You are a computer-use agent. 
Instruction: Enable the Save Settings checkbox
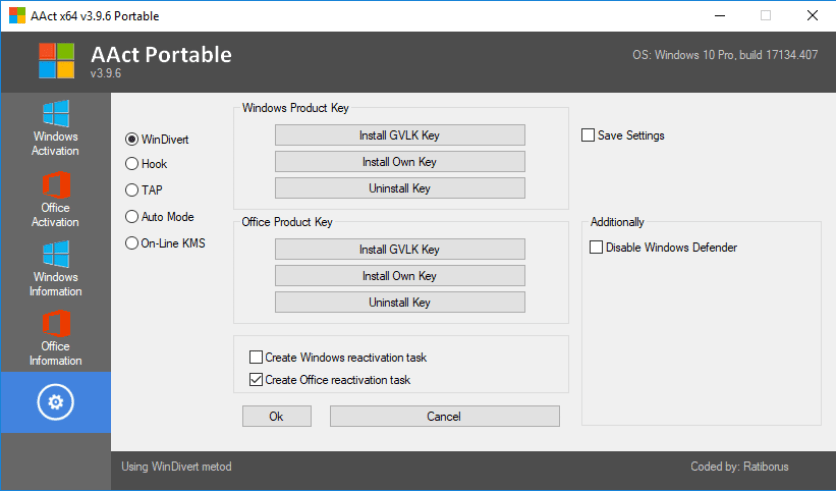588,135
